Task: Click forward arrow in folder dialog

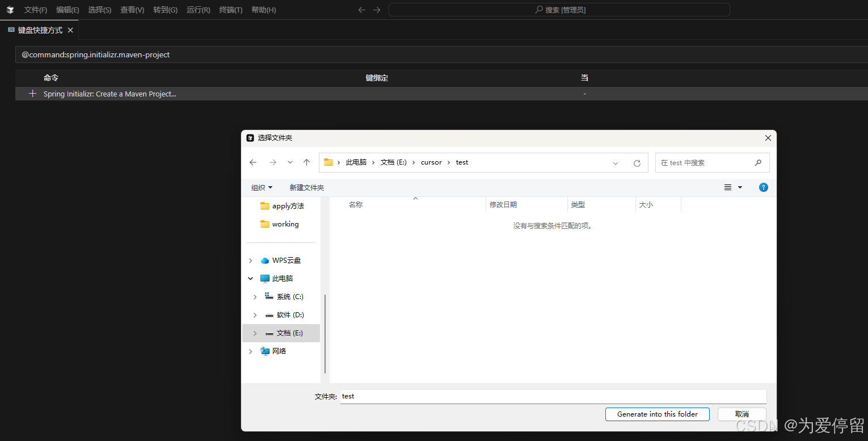Action: click(x=273, y=162)
